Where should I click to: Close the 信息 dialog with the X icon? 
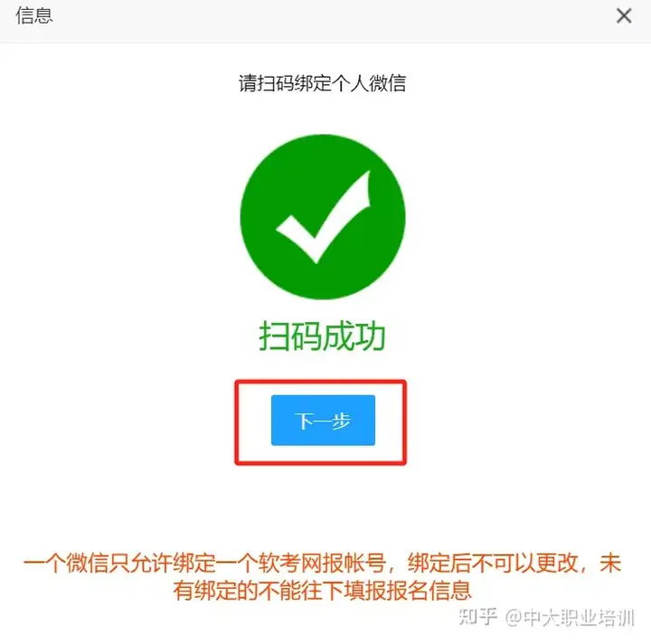point(624,16)
